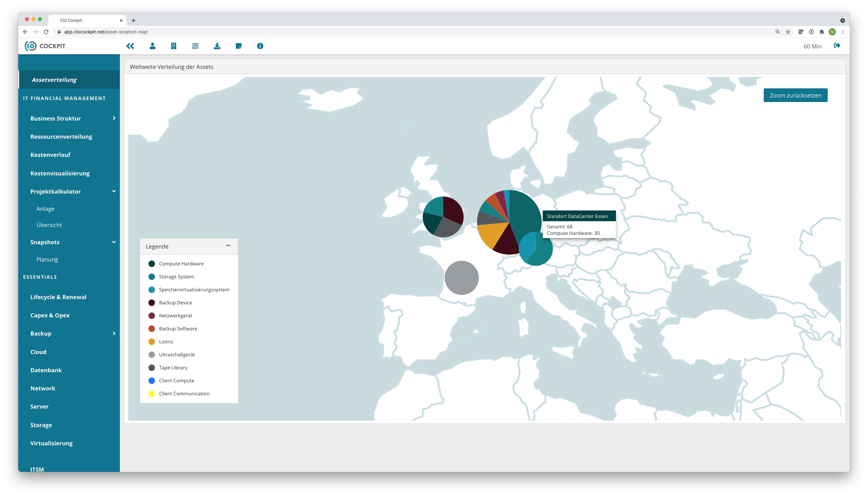Collapse the Projektkalkulator section
The height and width of the screenshot is (496, 868).
click(x=114, y=191)
